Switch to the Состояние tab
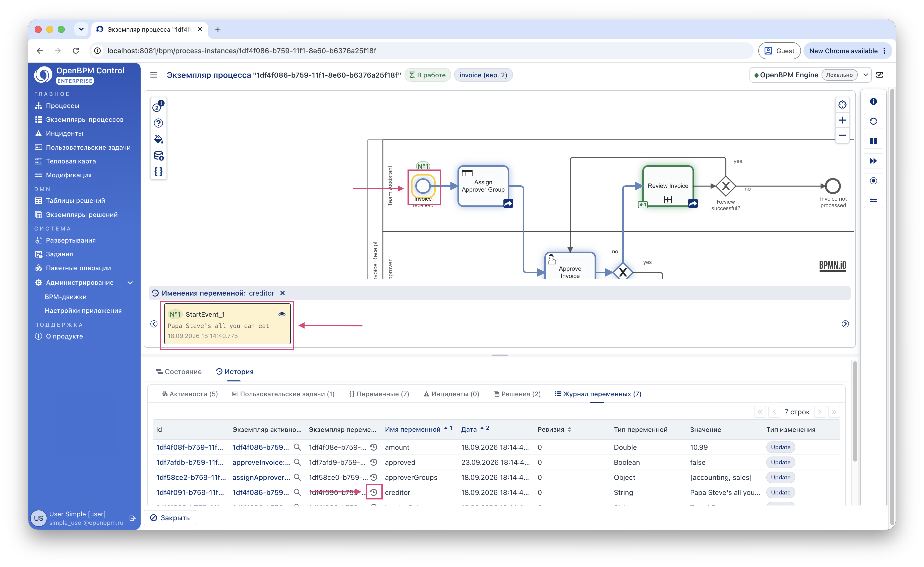 pos(179,372)
